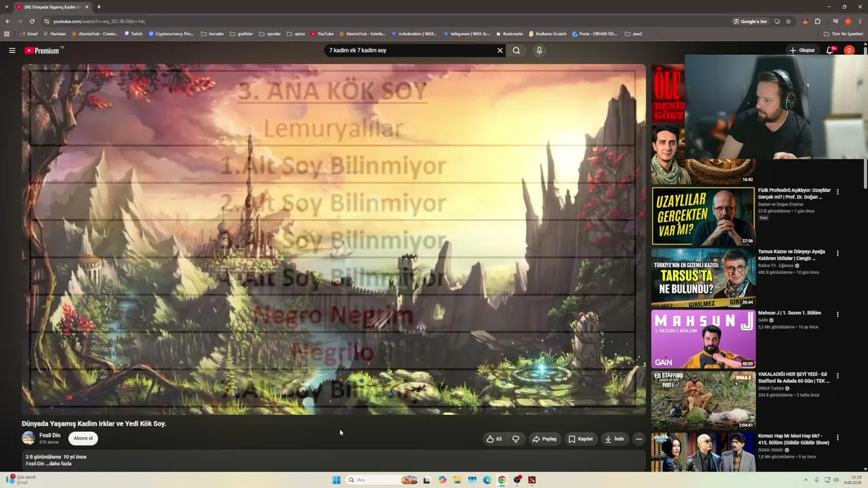Click the Oluştur create button
Viewport: 868px width, 488px height.
[802, 50]
